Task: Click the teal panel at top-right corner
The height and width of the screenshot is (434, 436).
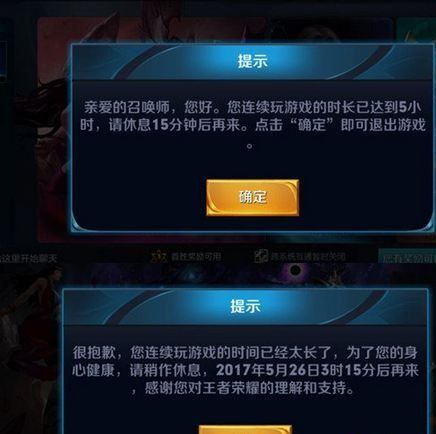Action: pos(416,31)
